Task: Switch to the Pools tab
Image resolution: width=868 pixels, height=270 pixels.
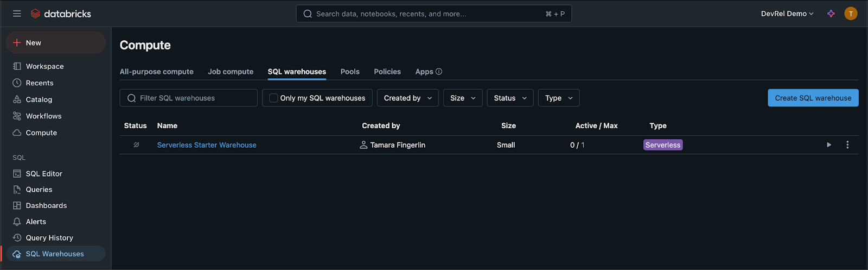Action: coord(350,72)
